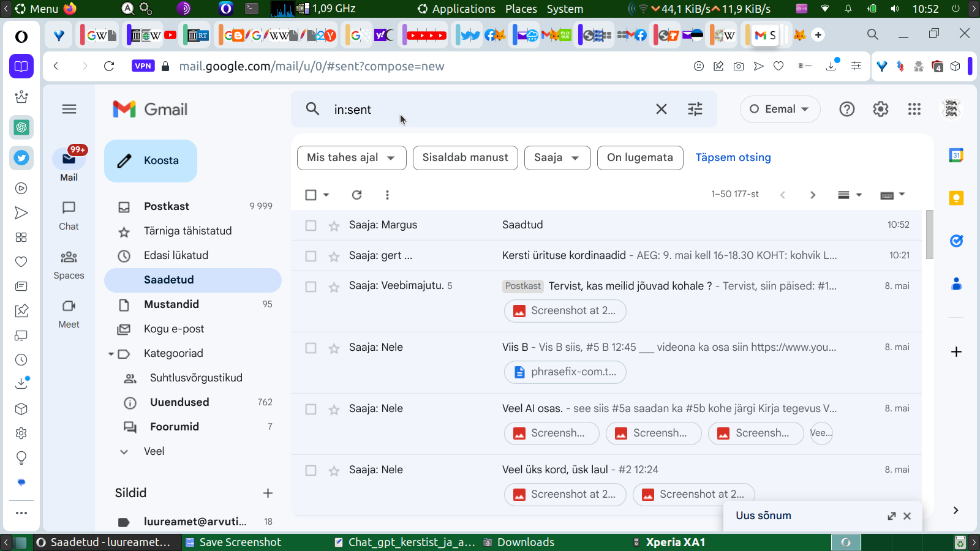Open Spaces in the Gmail left rail
Screen dimensions: 980x551
pos(69,264)
